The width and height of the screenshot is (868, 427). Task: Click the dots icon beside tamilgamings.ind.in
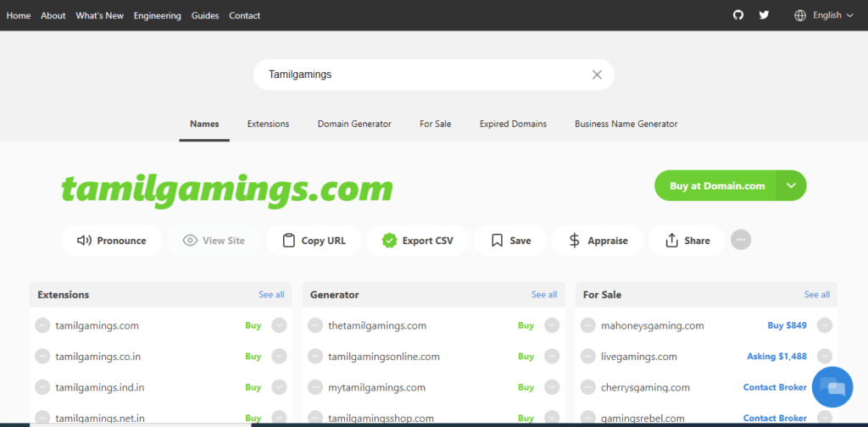point(42,387)
